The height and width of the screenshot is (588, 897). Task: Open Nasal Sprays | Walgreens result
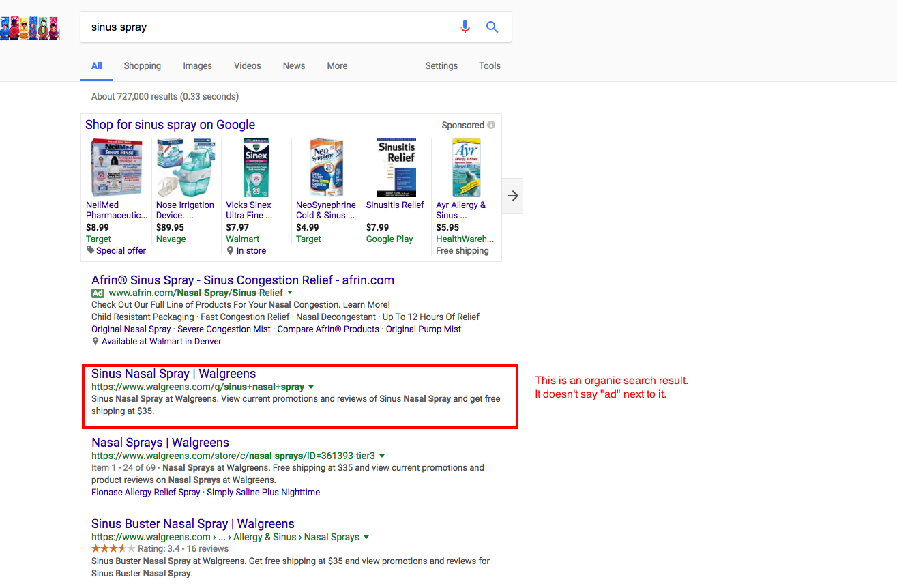pos(160,443)
